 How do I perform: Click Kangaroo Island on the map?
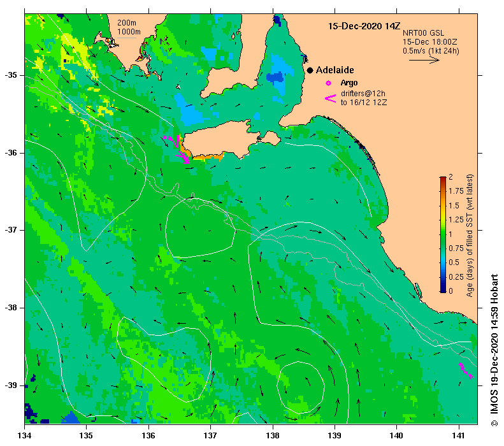click(x=222, y=140)
